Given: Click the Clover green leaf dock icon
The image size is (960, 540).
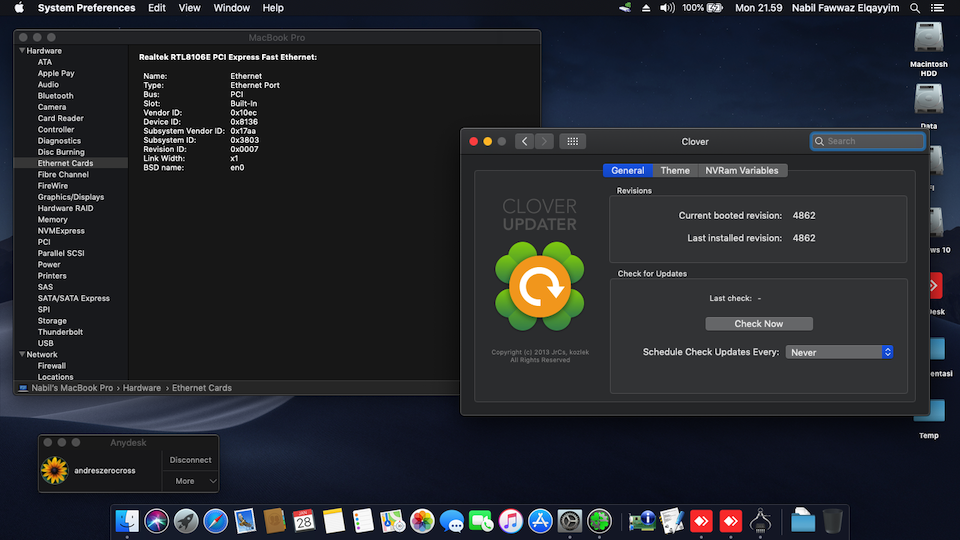Looking at the screenshot, I should (x=599, y=521).
